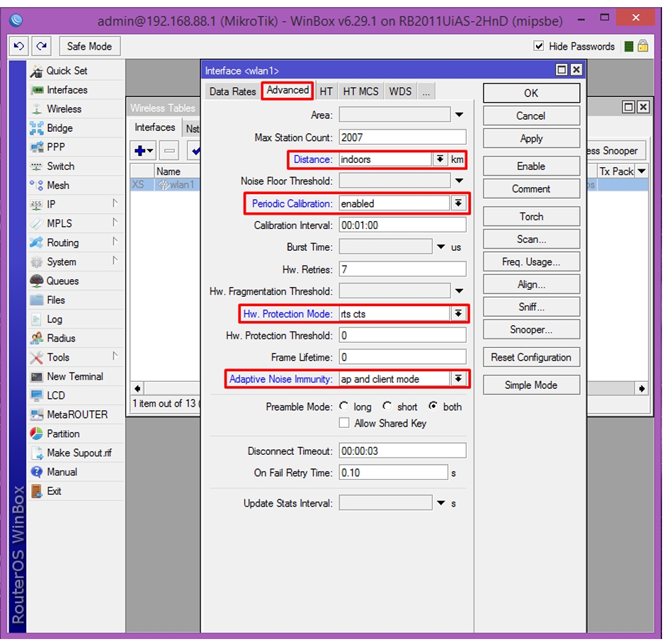
Task: Switch to the WDS tab
Action: pos(400,91)
